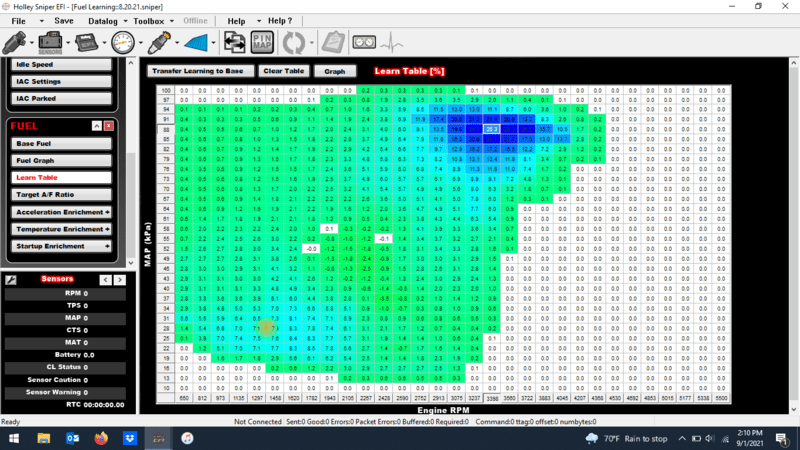
Task: Open the injector icon dropdown arrow
Action: (x=32, y=43)
